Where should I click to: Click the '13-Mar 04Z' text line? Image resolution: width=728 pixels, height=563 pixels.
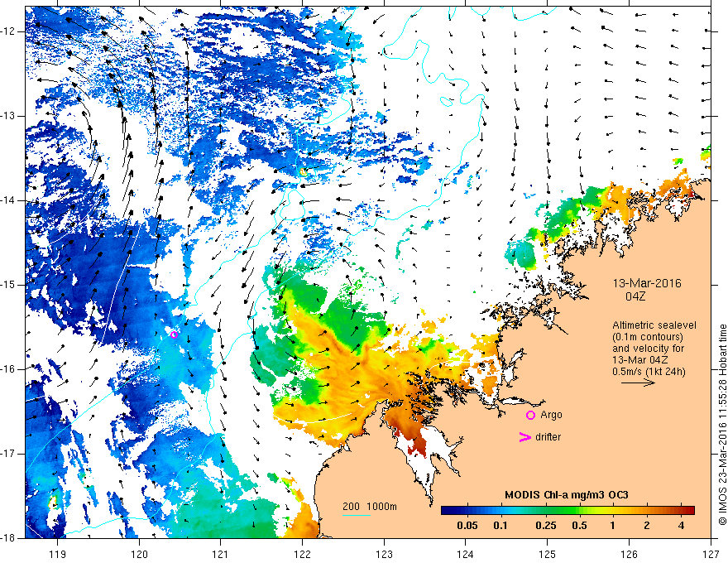[642, 360]
